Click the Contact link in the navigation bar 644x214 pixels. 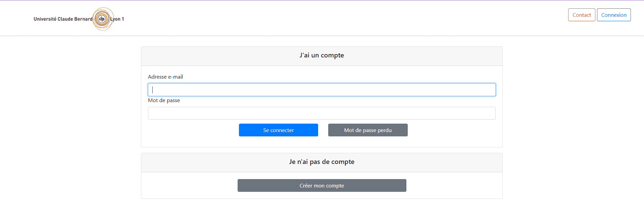581,14
